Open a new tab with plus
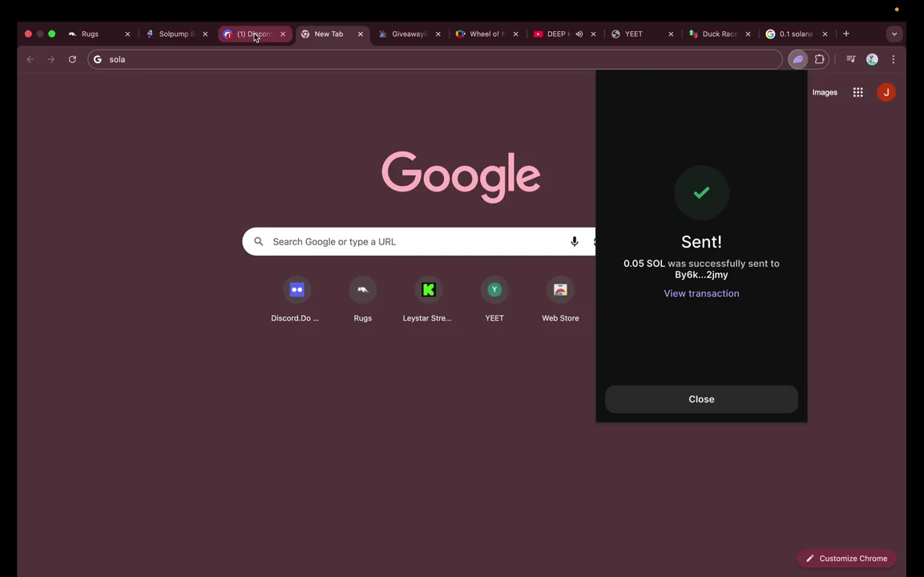Image resolution: width=924 pixels, height=577 pixels. click(846, 34)
